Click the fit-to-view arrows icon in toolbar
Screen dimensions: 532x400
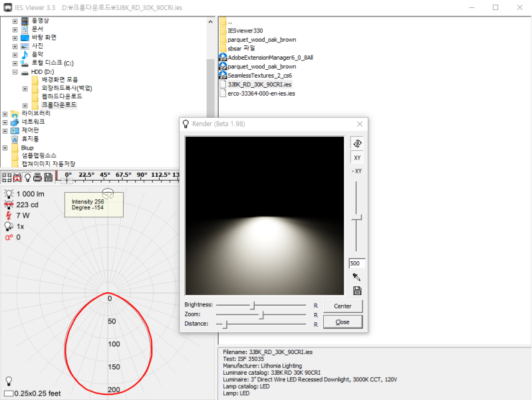tap(7, 177)
